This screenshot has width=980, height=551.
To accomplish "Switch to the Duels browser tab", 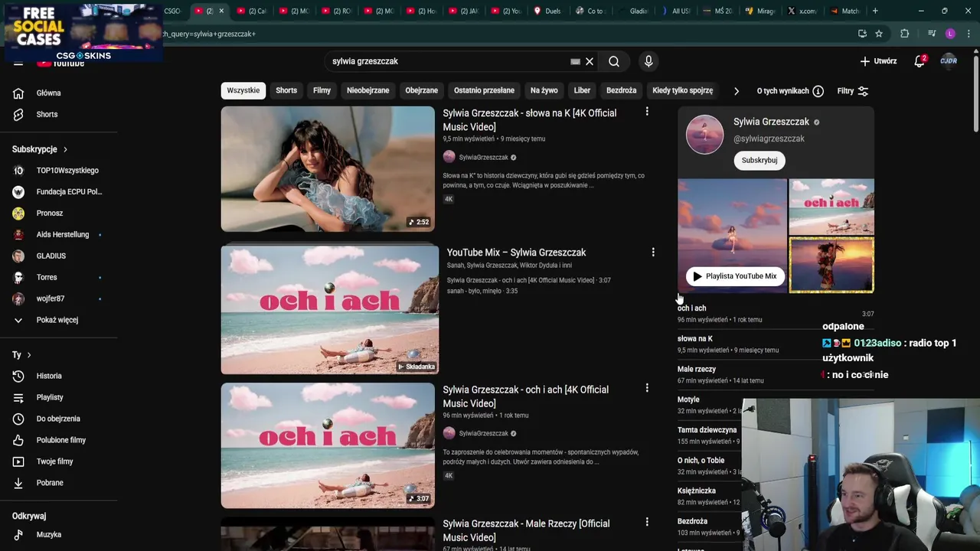I will point(548,11).
